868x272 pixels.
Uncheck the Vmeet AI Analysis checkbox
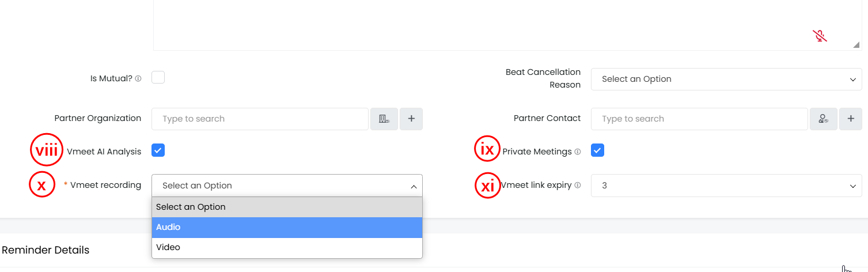pos(158,150)
